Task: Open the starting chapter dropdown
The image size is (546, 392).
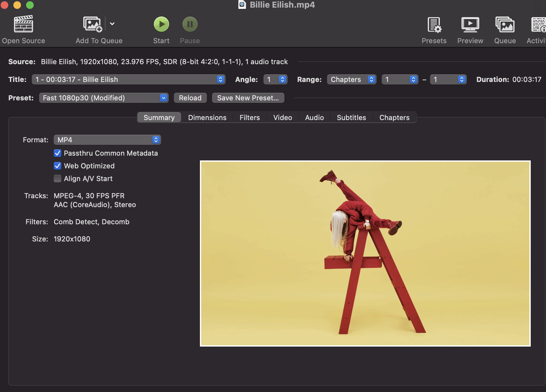Action: [400, 79]
